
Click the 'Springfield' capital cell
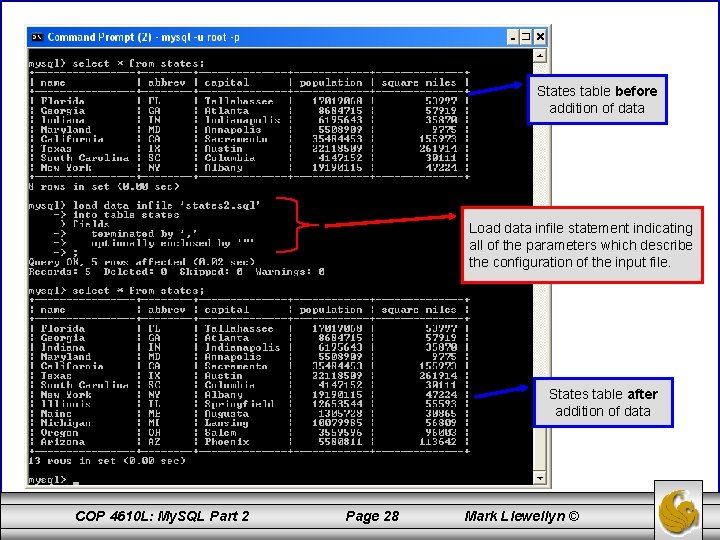coord(239,404)
